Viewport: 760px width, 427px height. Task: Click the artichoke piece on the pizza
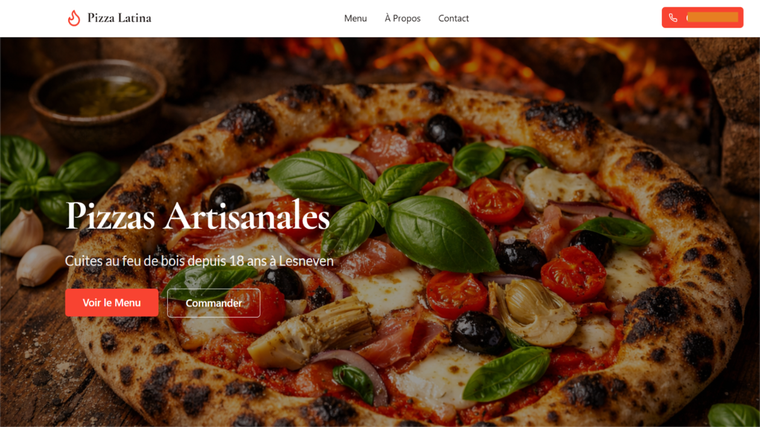pyautogui.click(x=310, y=332)
